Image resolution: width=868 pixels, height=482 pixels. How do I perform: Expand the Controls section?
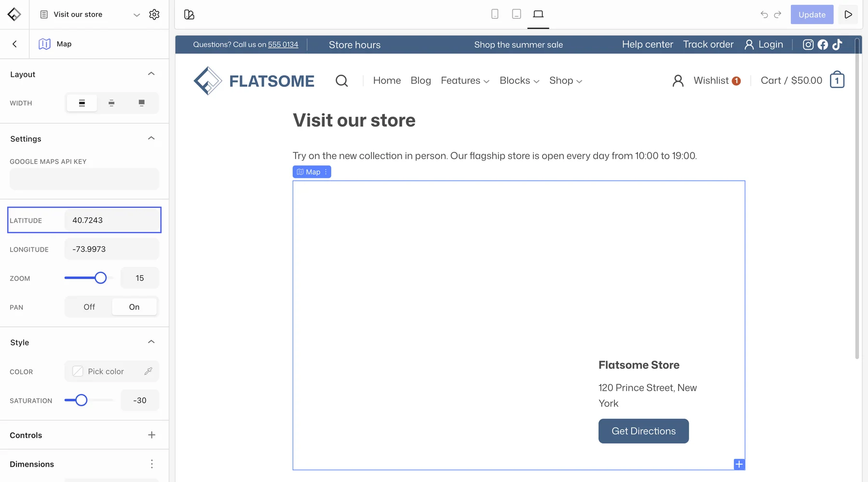151,435
